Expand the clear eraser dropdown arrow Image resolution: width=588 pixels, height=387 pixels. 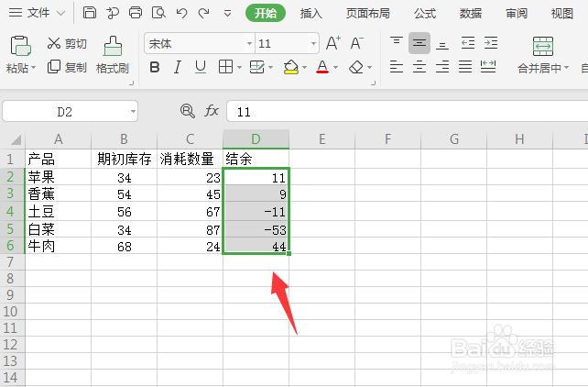(370, 68)
